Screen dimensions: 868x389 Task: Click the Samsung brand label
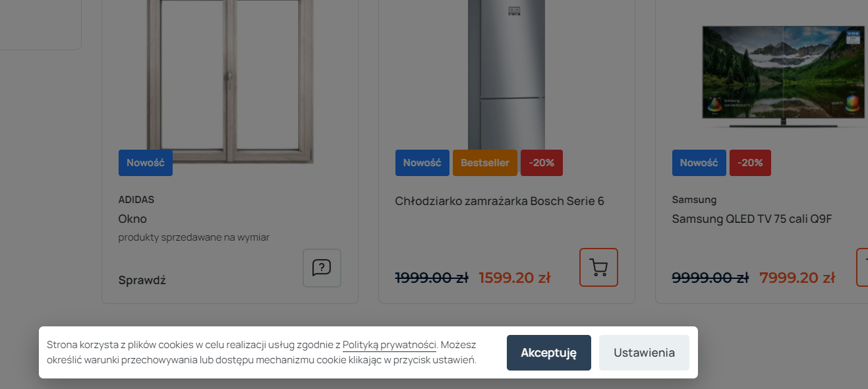pos(694,200)
